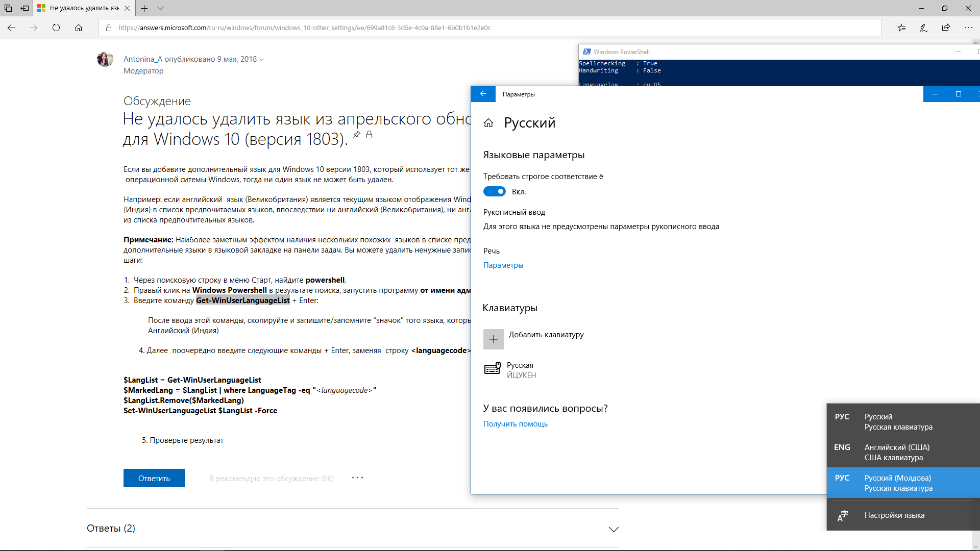Select Русский (Молдова) input language
This screenshot has height=551, width=980.
click(903, 483)
